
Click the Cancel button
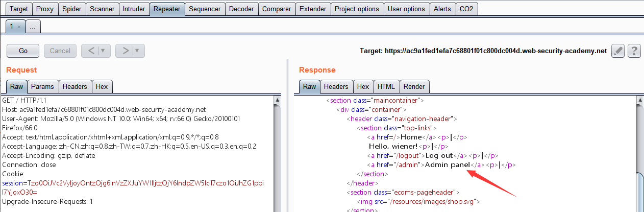pyautogui.click(x=60, y=51)
